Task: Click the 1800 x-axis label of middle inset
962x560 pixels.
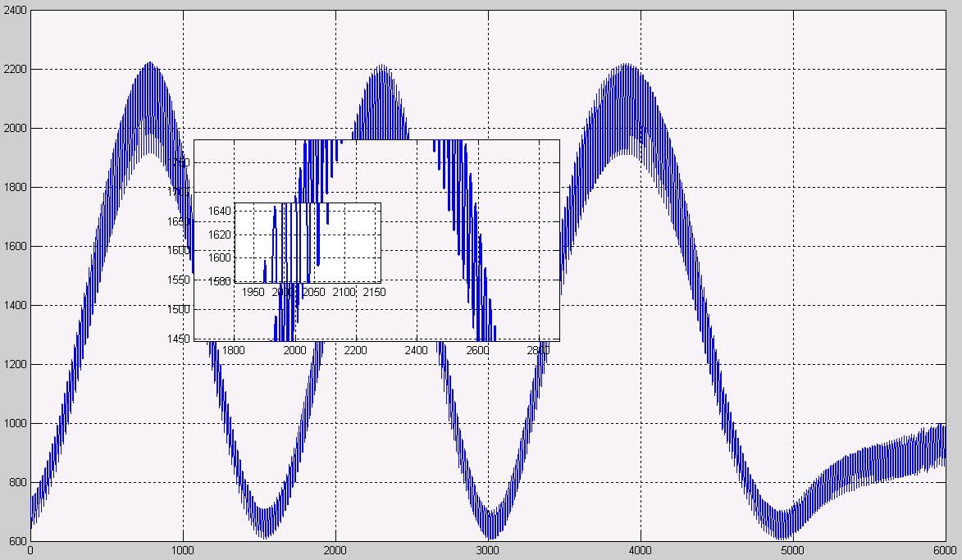Action: (233, 350)
